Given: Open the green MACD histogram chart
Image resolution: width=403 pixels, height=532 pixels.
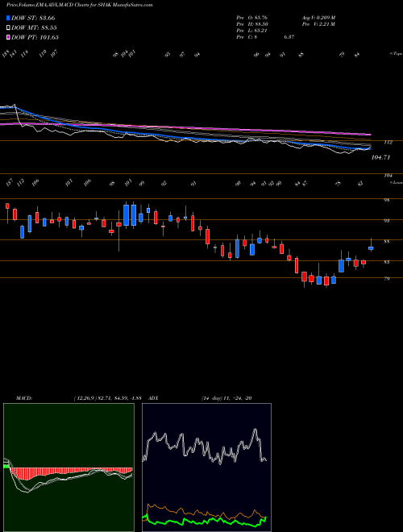Looking at the screenshot, I should click(x=69, y=468).
